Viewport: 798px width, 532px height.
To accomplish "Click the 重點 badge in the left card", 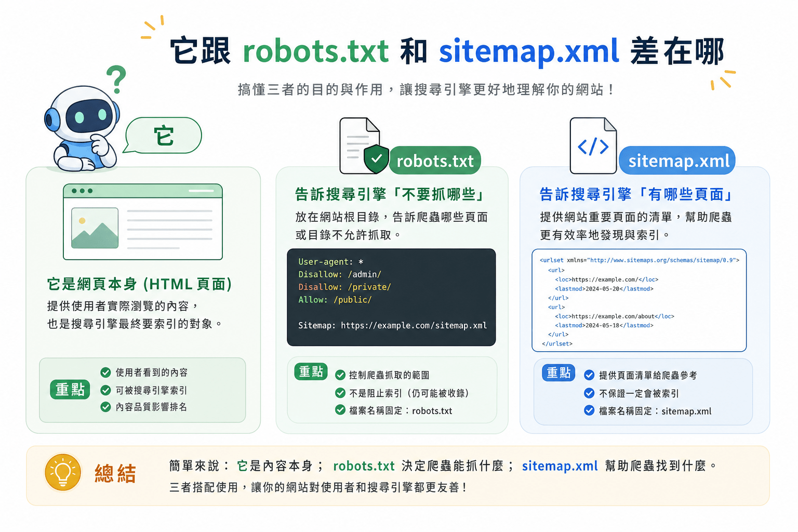I will [70, 389].
